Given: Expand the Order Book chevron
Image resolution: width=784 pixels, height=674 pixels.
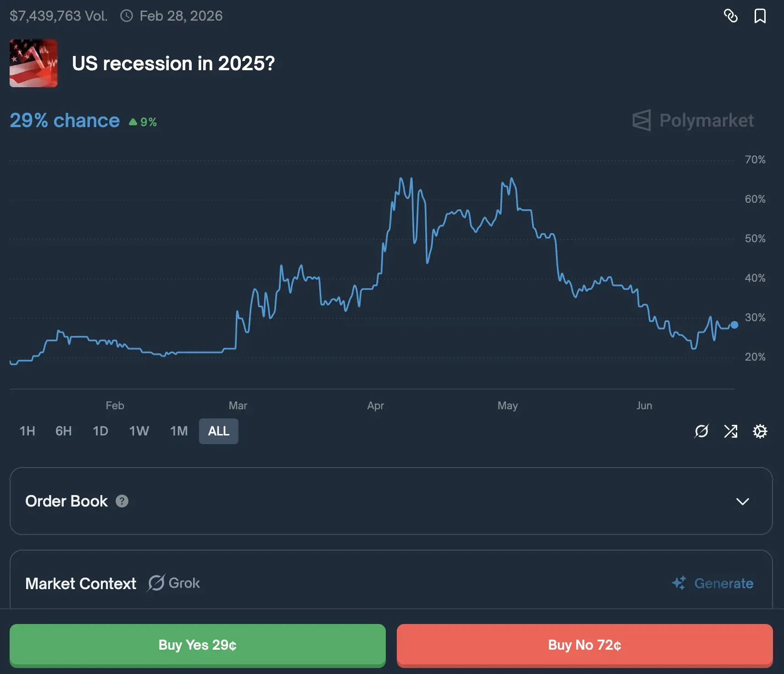Looking at the screenshot, I should point(742,501).
